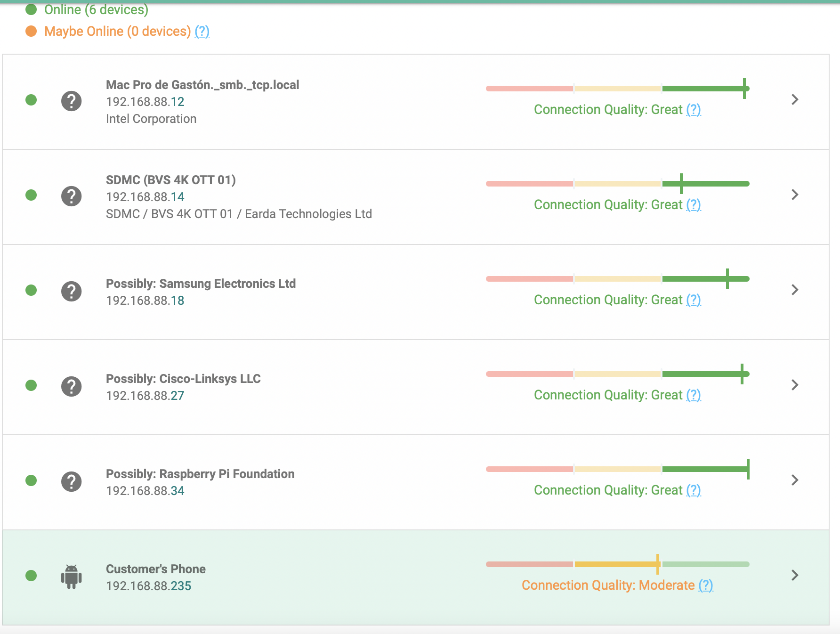The image size is (840, 634).
Task: Select Possibly: Cisco-Linksys LLC name
Action: pos(183,379)
